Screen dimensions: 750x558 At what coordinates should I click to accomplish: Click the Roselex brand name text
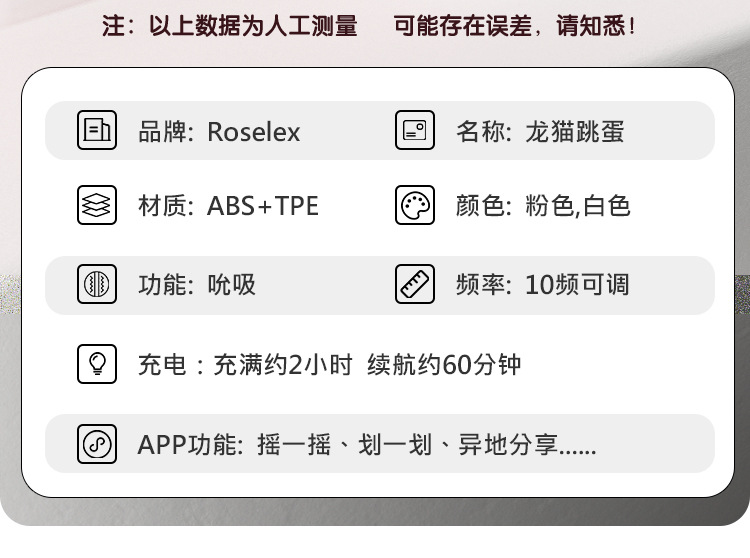(x=253, y=132)
